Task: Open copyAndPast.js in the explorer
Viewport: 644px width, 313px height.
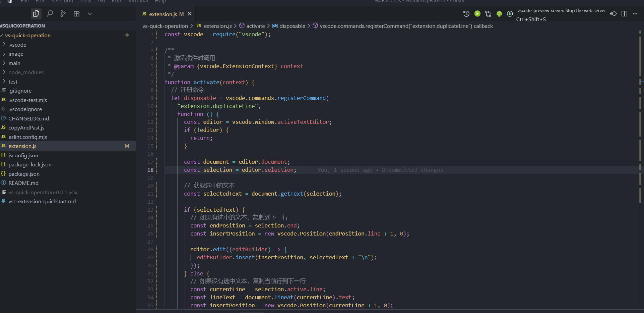Action: point(68,127)
